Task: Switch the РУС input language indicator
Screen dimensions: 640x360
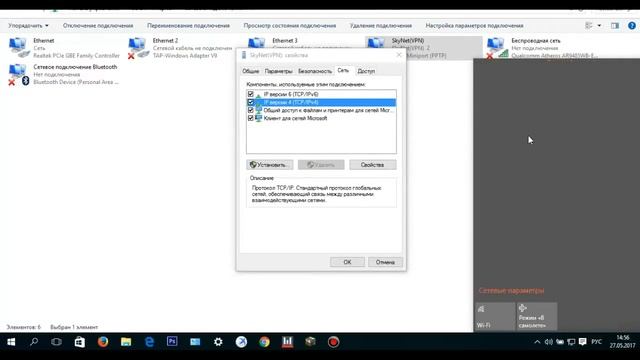Action: tap(597, 342)
